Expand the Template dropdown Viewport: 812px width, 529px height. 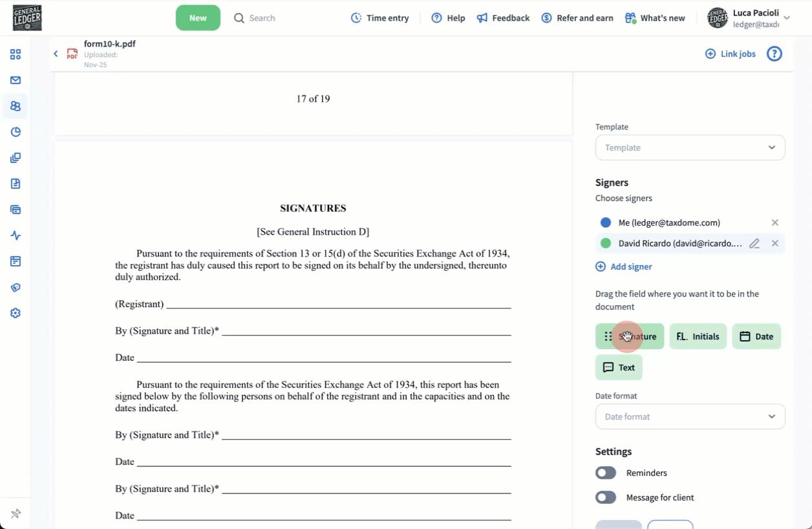coord(690,147)
